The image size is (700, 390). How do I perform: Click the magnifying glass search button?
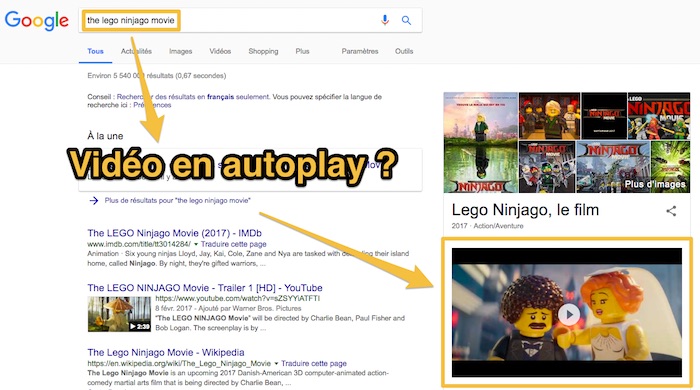pos(406,20)
